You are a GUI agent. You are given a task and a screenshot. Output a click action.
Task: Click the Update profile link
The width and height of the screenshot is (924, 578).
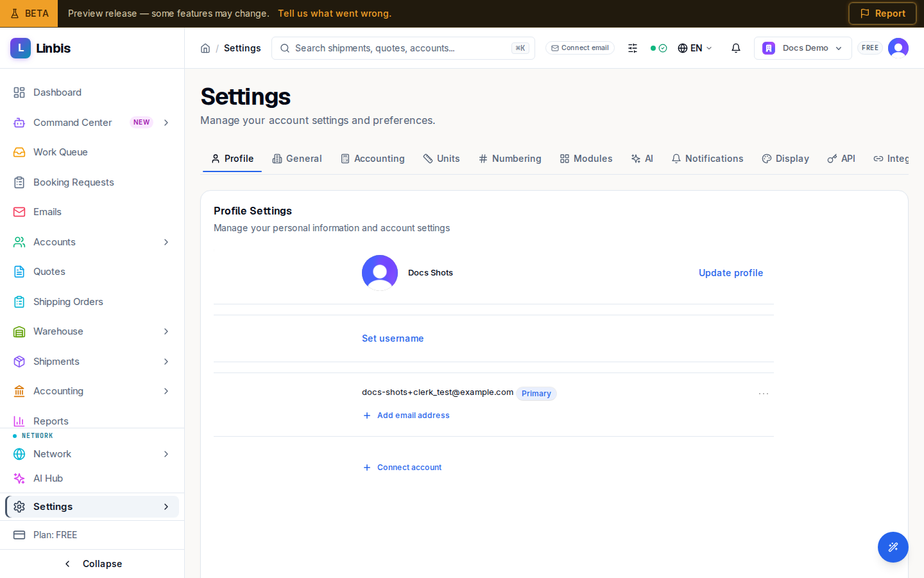coord(731,273)
